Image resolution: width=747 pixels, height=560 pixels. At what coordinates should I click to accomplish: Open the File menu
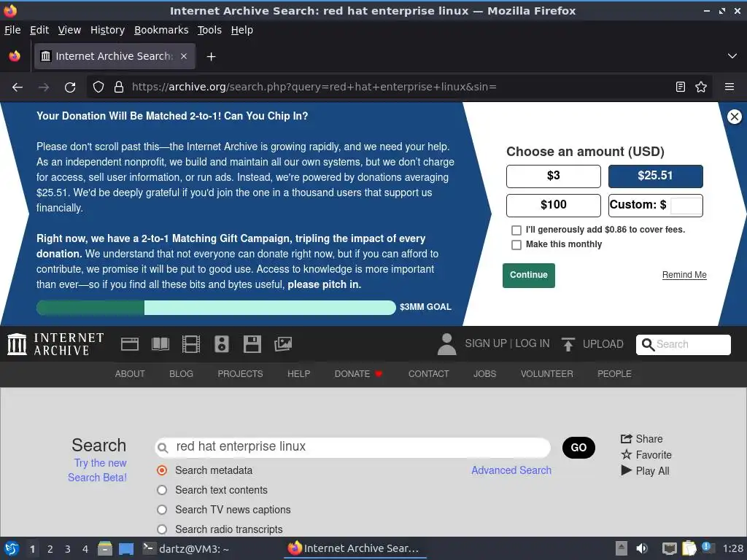tap(12, 30)
